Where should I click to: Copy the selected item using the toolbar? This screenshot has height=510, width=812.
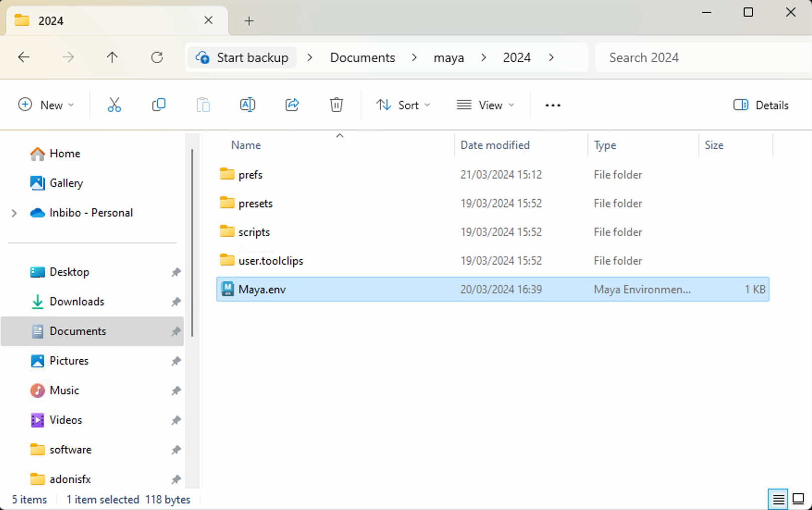159,105
